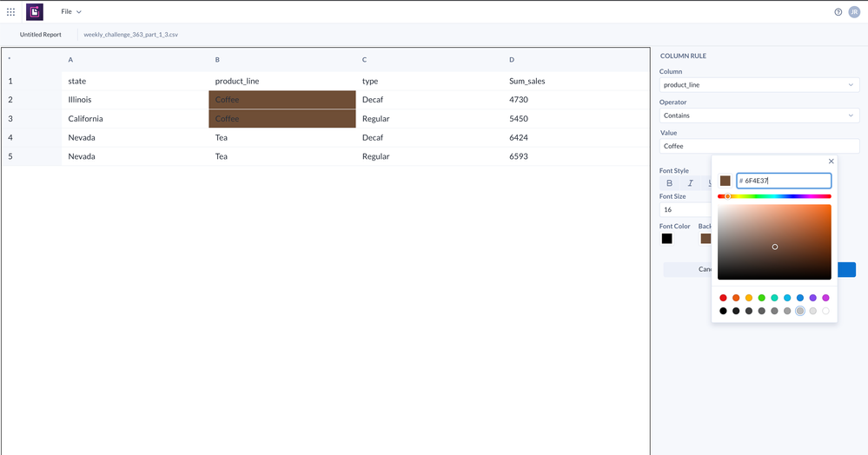The image size is (868, 455).
Task: Click the Illinois cell
Action: tap(135, 100)
